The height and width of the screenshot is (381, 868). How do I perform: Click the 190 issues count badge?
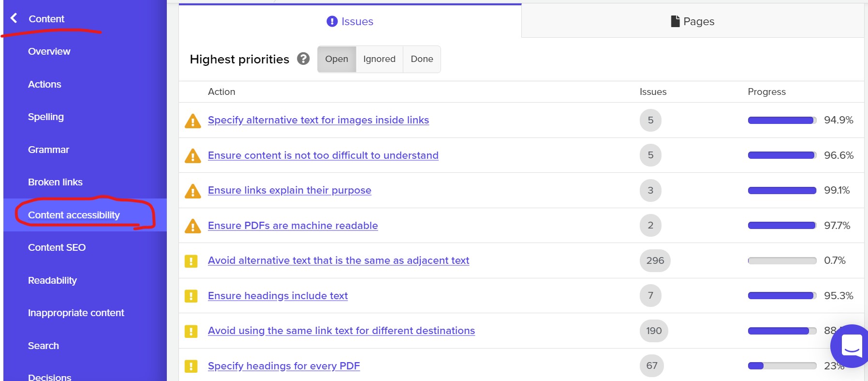pos(654,331)
